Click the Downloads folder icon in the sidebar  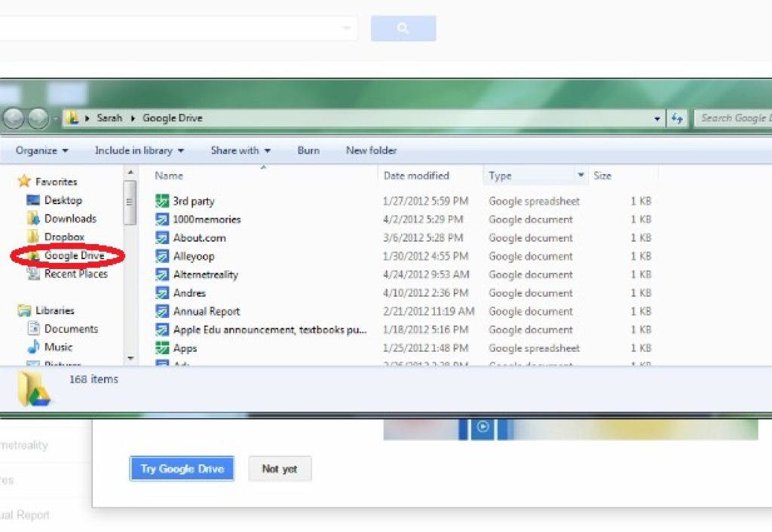[x=33, y=218]
